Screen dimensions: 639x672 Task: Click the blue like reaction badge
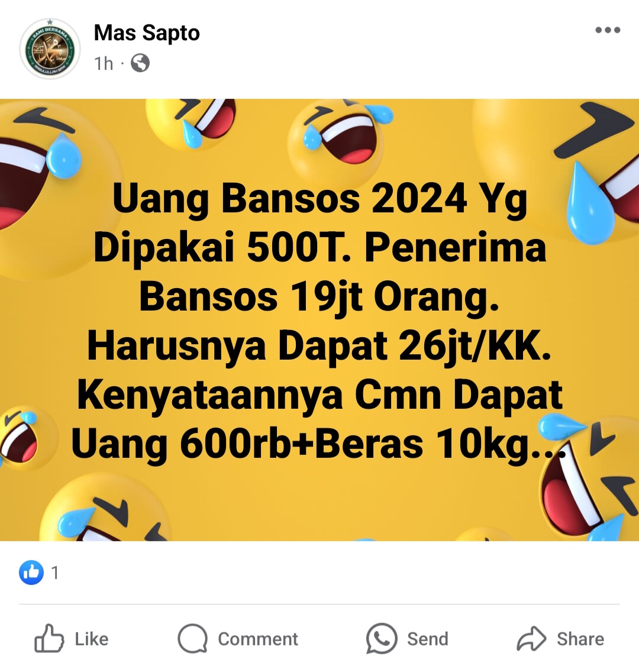coord(31,573)
